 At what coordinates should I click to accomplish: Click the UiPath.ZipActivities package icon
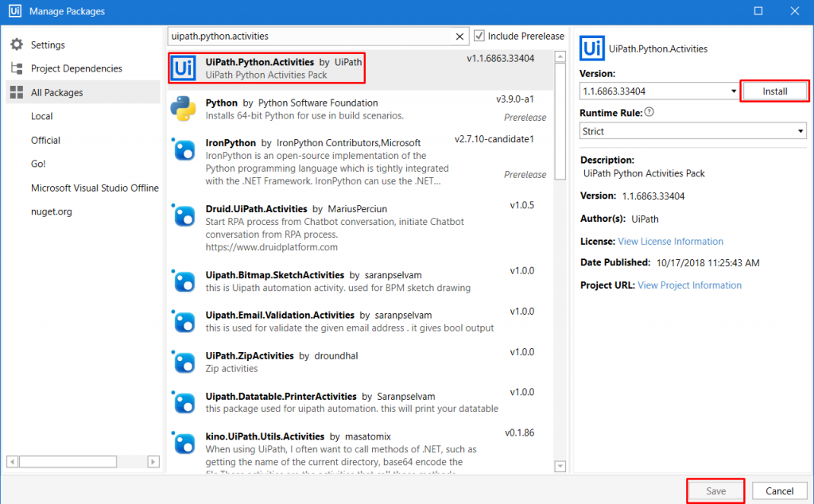coord(184,362)
